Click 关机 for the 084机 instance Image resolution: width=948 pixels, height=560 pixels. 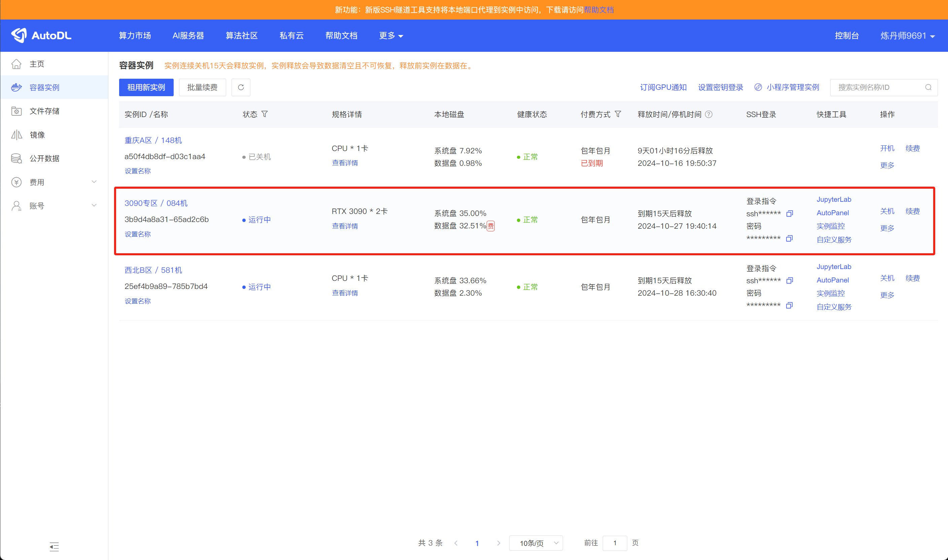pyautogui.click(x=887, y=211)
